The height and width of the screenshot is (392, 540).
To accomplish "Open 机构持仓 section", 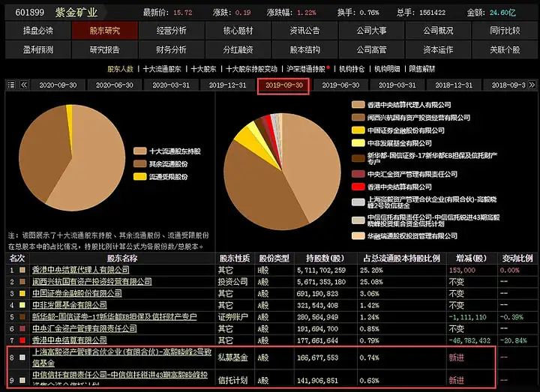I will point(352,69).
